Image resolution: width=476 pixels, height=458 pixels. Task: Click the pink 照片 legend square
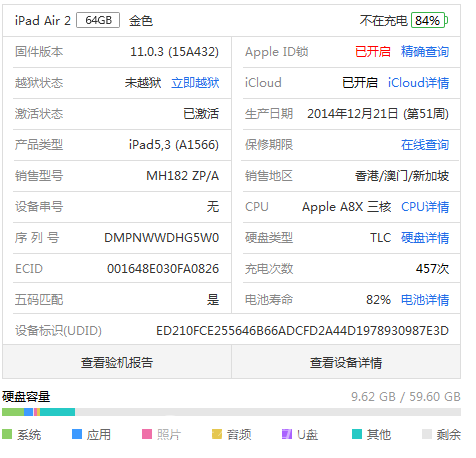(x=147, y=434)
